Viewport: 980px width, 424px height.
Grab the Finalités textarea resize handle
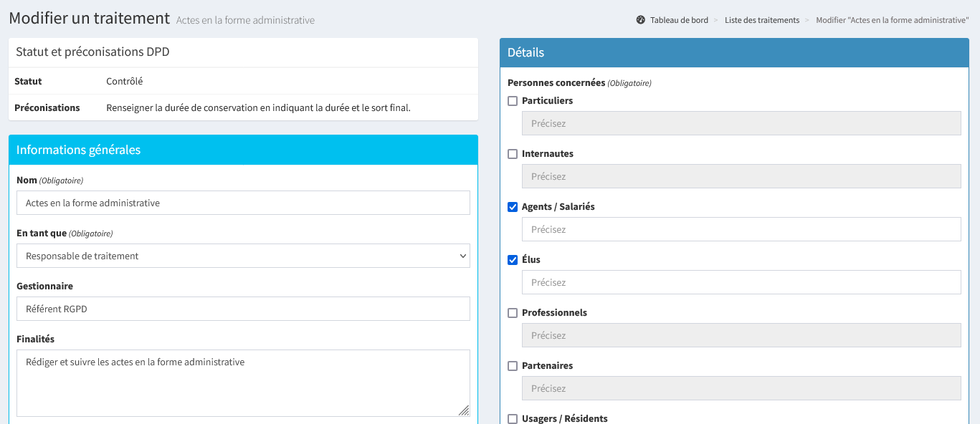click(464, 410)
